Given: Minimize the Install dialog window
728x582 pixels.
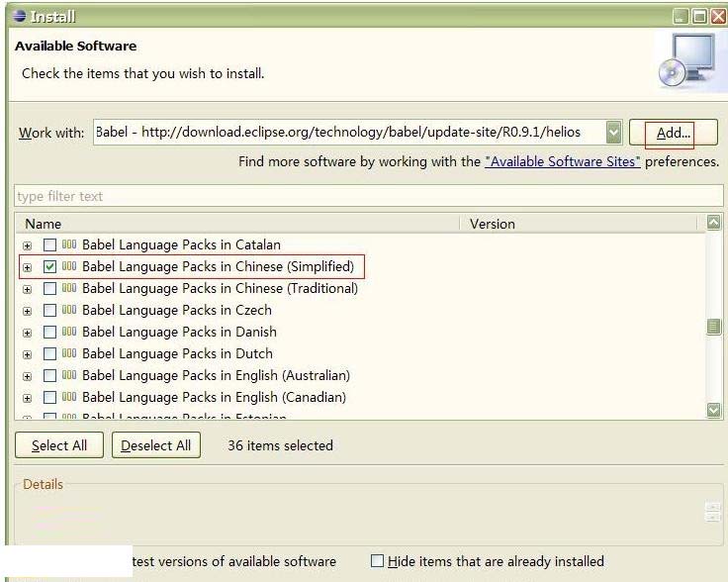Looking at the screenshot, I should click(681, 17).
